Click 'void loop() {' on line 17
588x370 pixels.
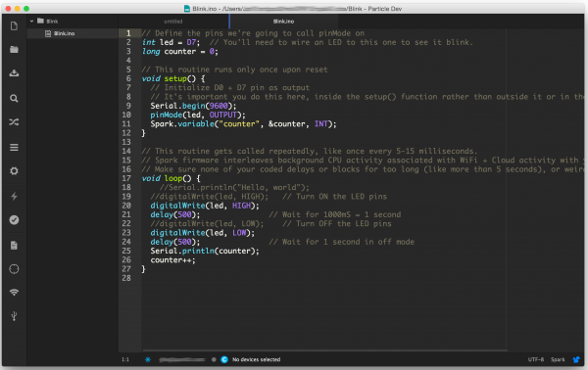[171, 178]
